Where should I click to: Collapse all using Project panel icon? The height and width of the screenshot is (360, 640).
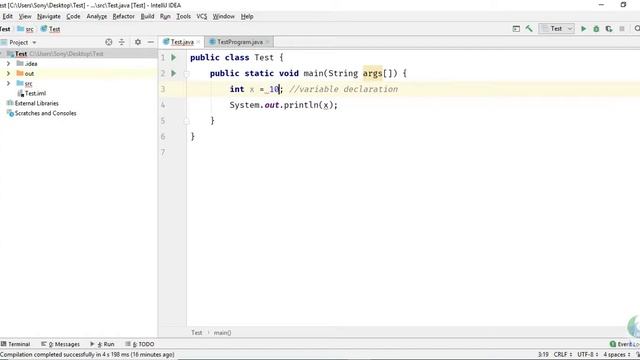tap(122, 42)
